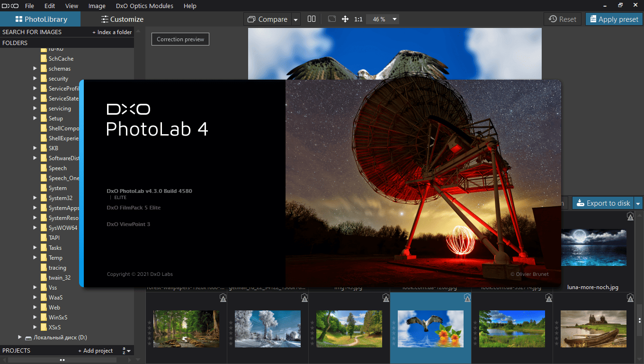
Task: Select the servicing folder in tree
Action: click(60, 109)
